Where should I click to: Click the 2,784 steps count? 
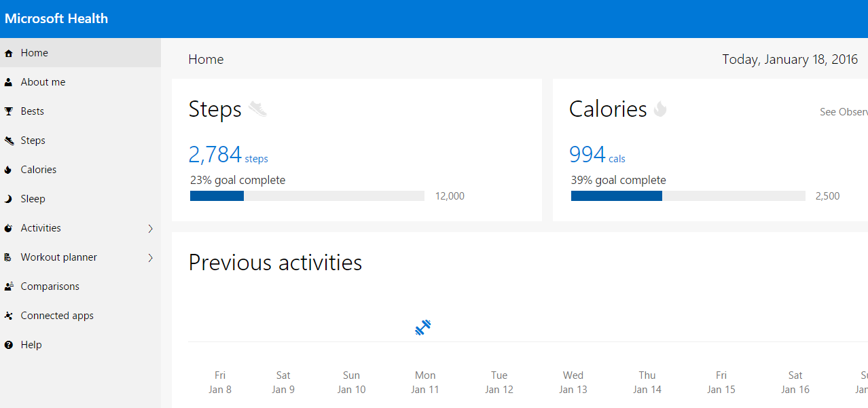[215, 155]
